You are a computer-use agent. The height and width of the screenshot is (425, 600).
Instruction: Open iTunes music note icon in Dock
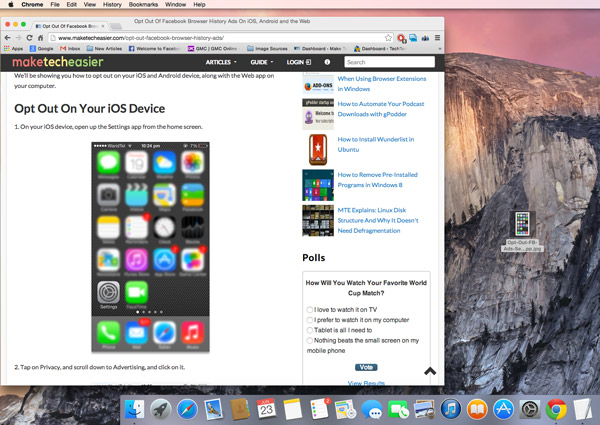pyautogui.click(x=451, y=409)
